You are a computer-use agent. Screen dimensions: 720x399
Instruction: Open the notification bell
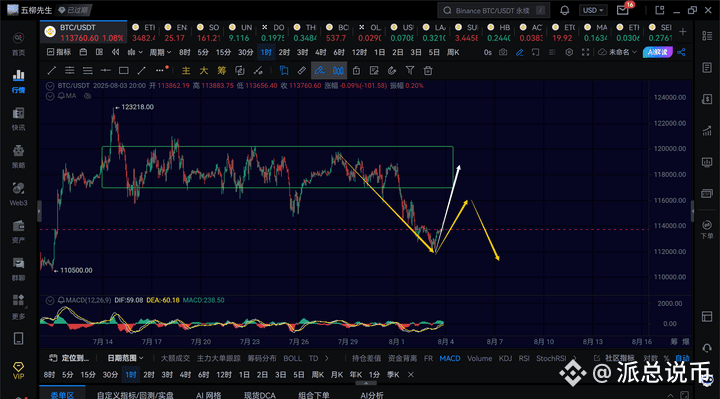point(565,10)
